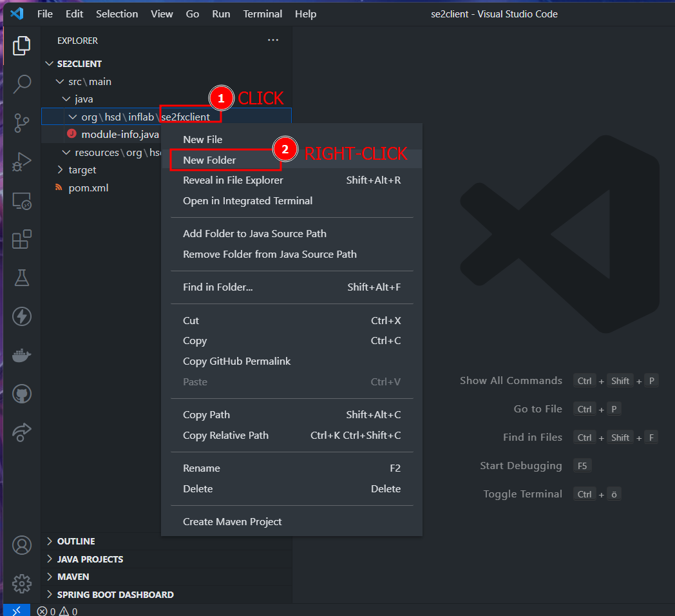Collapse the SE2CLIENT root folder

point(49,64)
